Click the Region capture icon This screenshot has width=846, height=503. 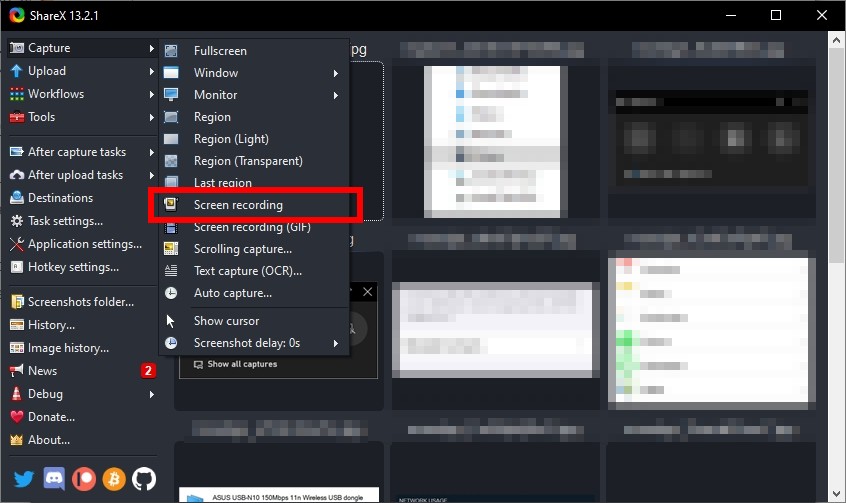171,117
